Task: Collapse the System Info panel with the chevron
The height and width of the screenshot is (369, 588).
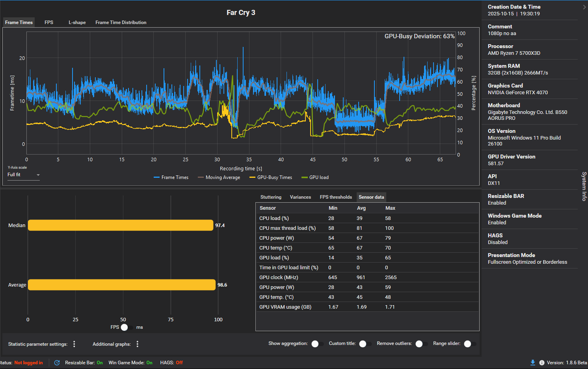Action: pos(584,7)
